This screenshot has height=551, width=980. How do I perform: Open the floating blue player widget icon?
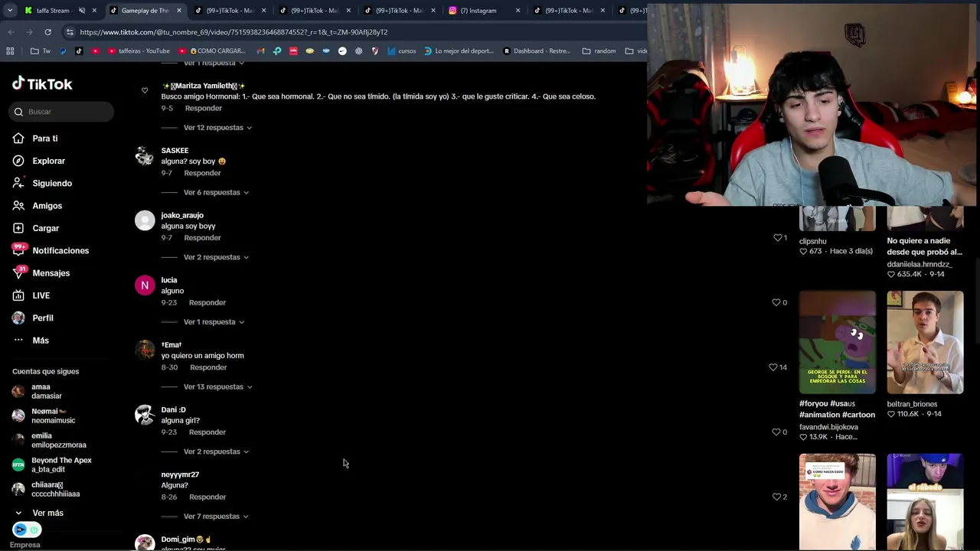(x=20, y=530)
